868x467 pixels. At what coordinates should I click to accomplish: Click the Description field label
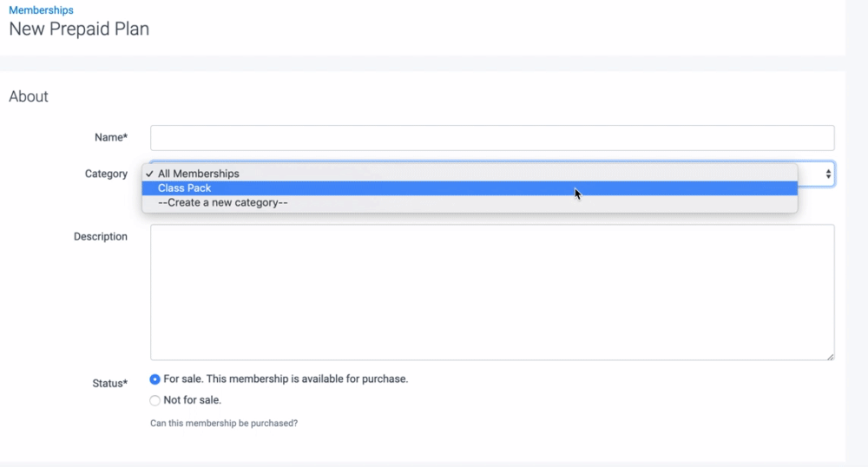point(100,237)
